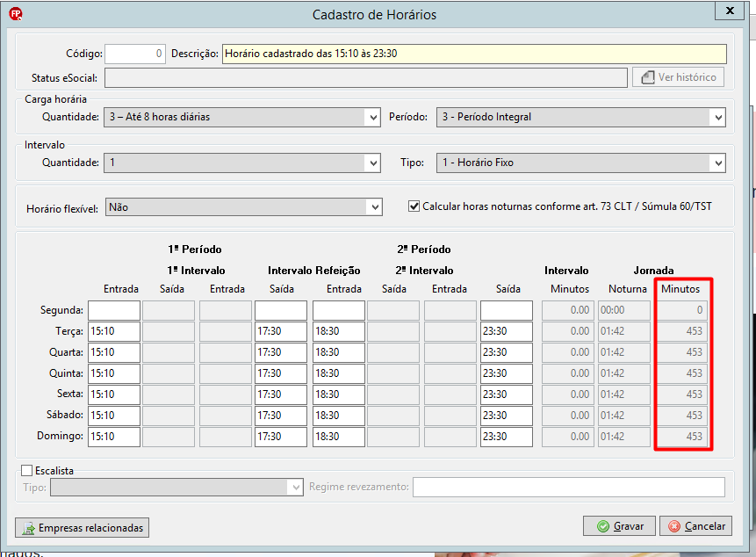The width and height of the screenshot is (756, 557).
Task: Click Domingo refeição Entrada 18:30
Action: coord(339,437)
